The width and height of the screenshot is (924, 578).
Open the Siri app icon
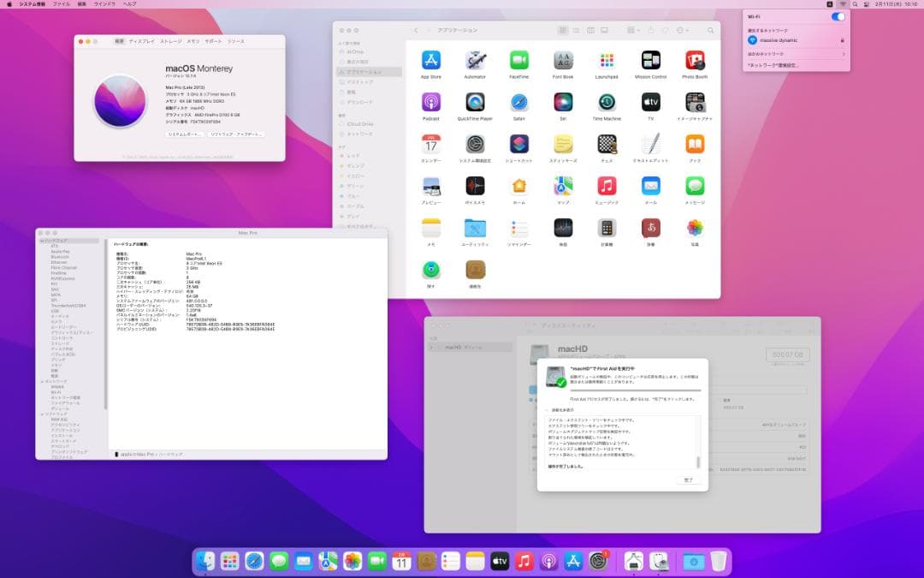tap(563, 103)
